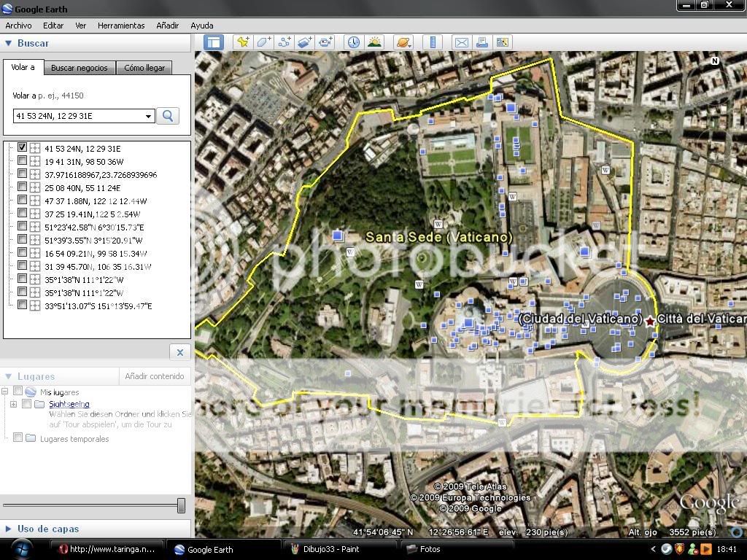Screen dimensions: 747x560
Task: Switch between Earth, Sky and planets
Action: tap(403, 42)
